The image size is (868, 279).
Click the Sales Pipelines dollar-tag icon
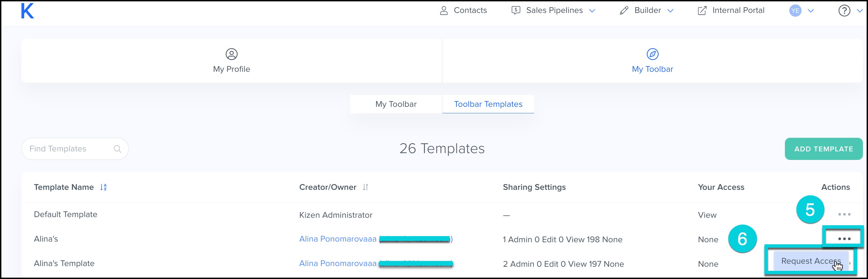click(x=515, y=10)
